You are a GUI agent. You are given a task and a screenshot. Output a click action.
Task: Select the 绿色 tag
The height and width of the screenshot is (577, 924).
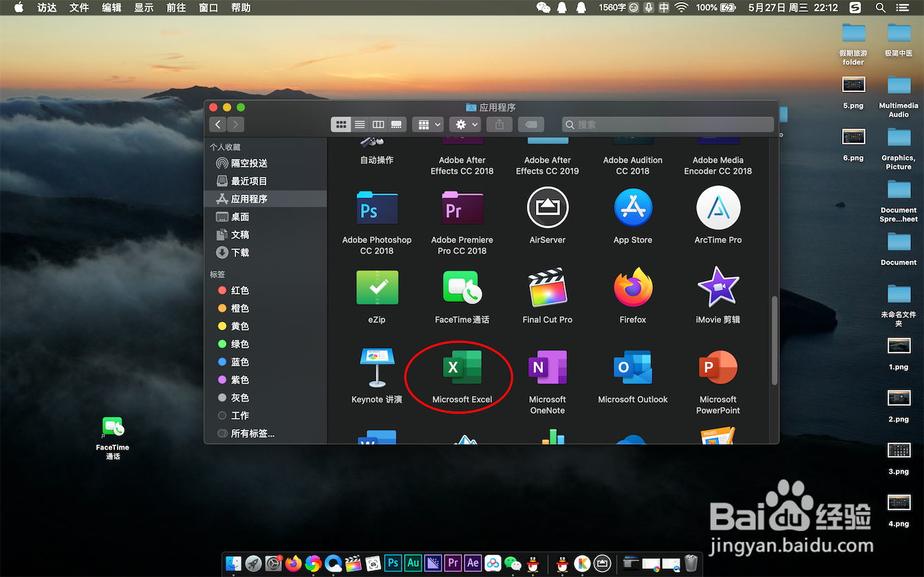coord(266,344)
